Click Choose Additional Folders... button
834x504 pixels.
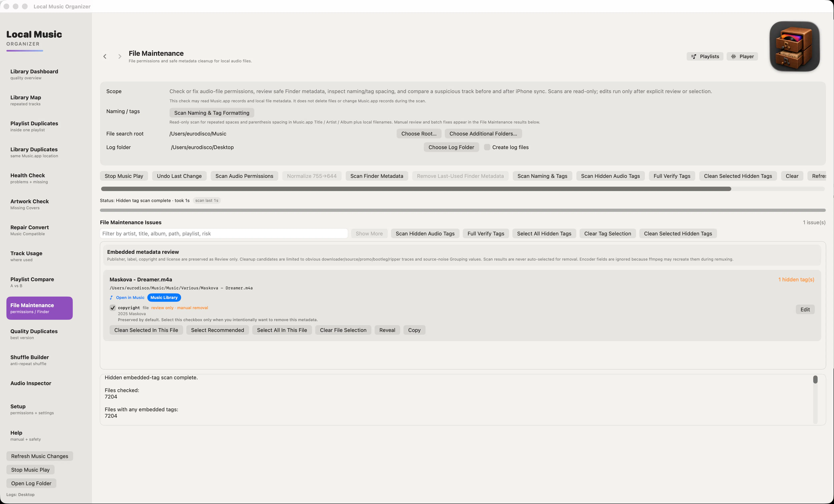tap(483, 134)
